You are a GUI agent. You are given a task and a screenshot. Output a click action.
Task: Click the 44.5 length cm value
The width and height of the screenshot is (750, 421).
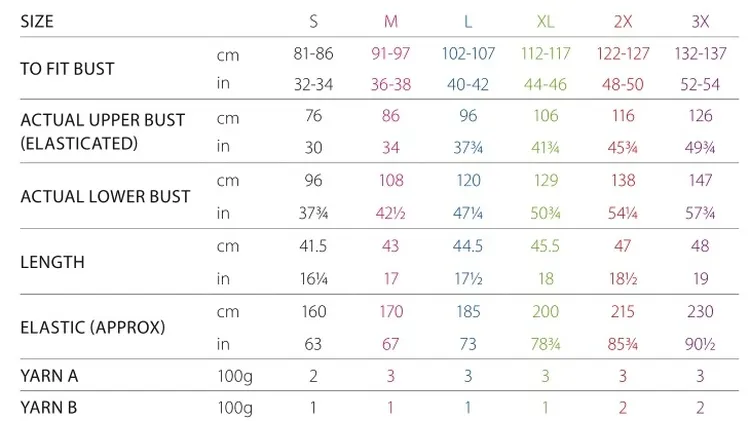click(468, 246)
